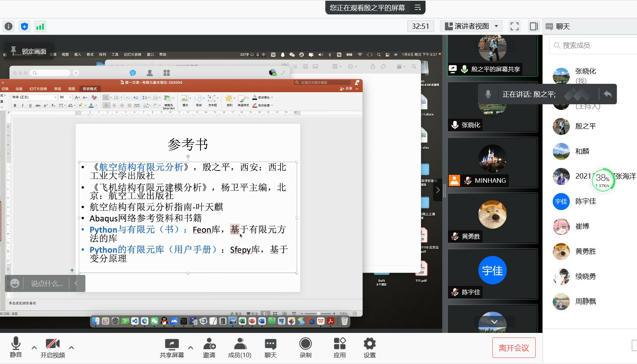The image size is (637, 364).
Task: Click the red 离开会议 button
Action: coord(514,348)
